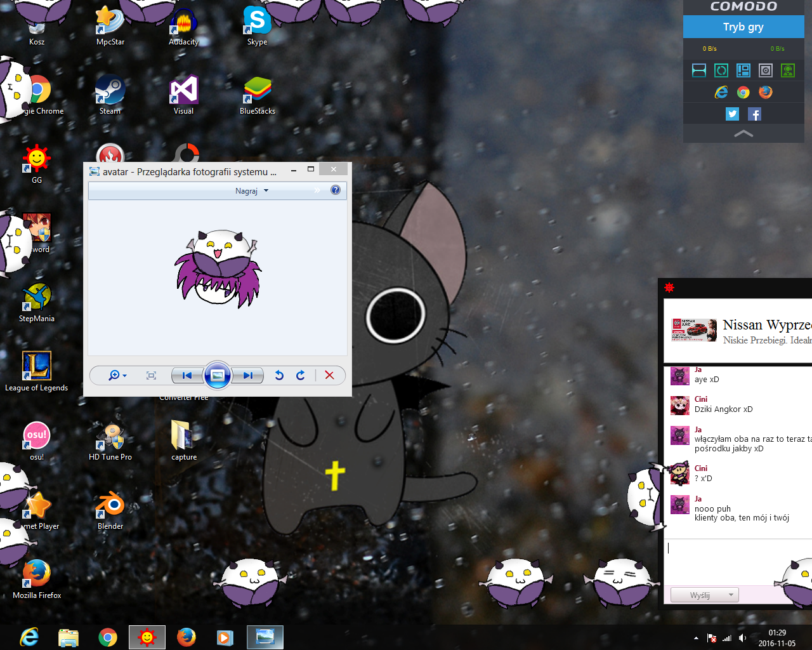Show hidden photo viewer toolbar commands
The image size is (812, 650).
(x=317, y=190)
